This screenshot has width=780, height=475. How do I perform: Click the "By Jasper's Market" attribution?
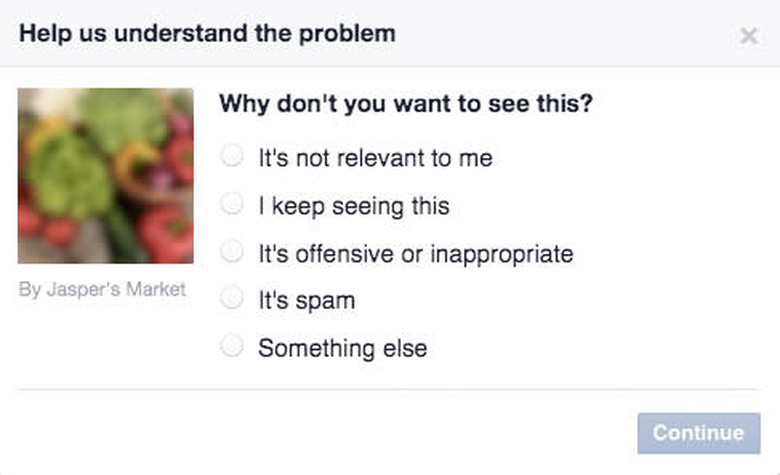tap(102, 289)
